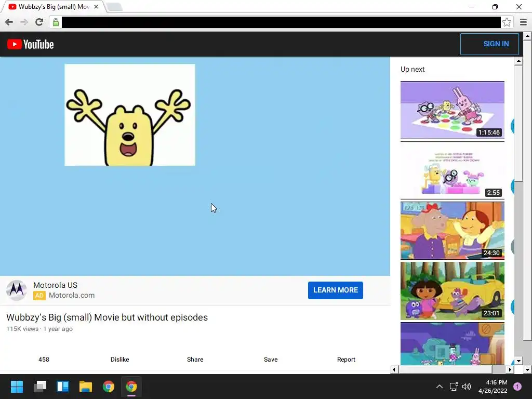The height and width of the screenshot is (399, 532).
Task: Minimize the browser window
Action: point(472,7)
